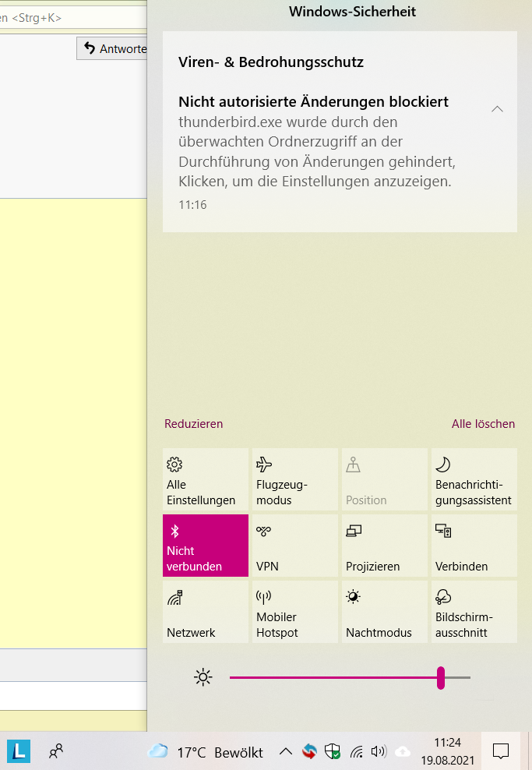Toggle Benachrichtigungsassistent tile

[x=474, y=479]
